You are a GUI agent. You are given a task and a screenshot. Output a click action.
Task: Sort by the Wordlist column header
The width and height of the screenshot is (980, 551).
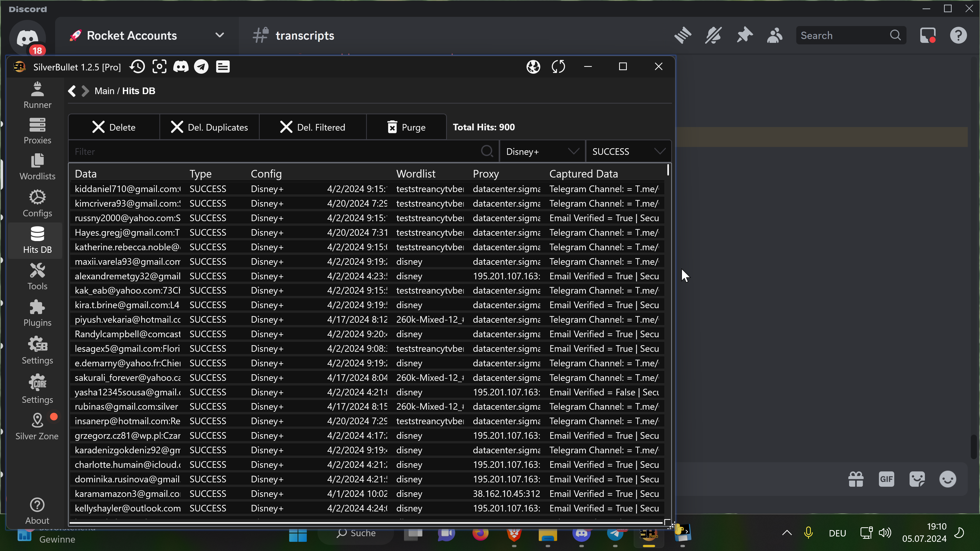pos(415,174)
